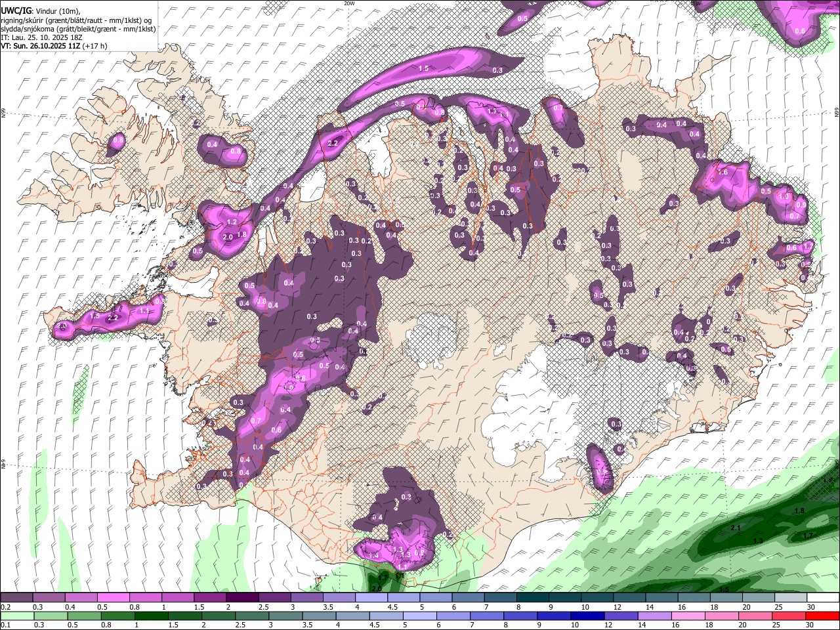Select the 'slydda/snjókoma' legend description line

(78, 29)
